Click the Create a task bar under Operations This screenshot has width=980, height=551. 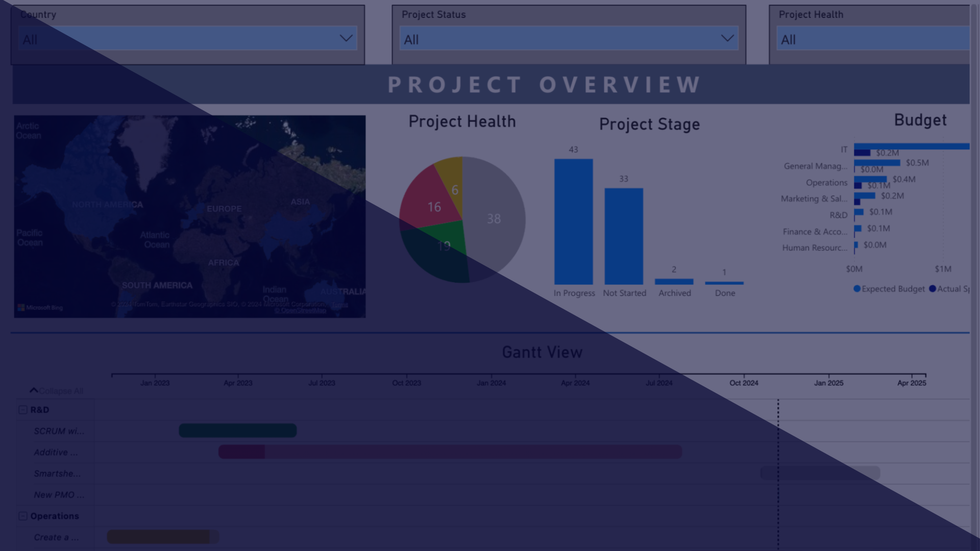[162, 537]
